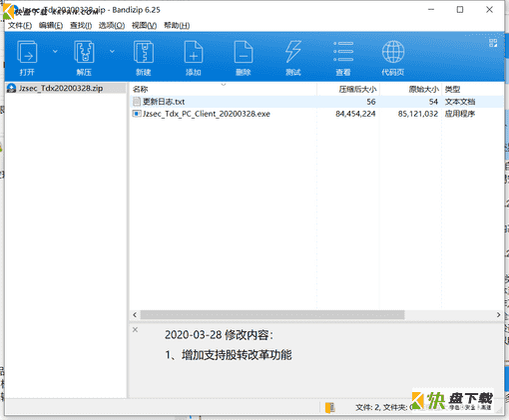Click the preview line 增加支持股转改革功能
The width and height of the screenshot is (509, 420).
(x=237, y=355)
